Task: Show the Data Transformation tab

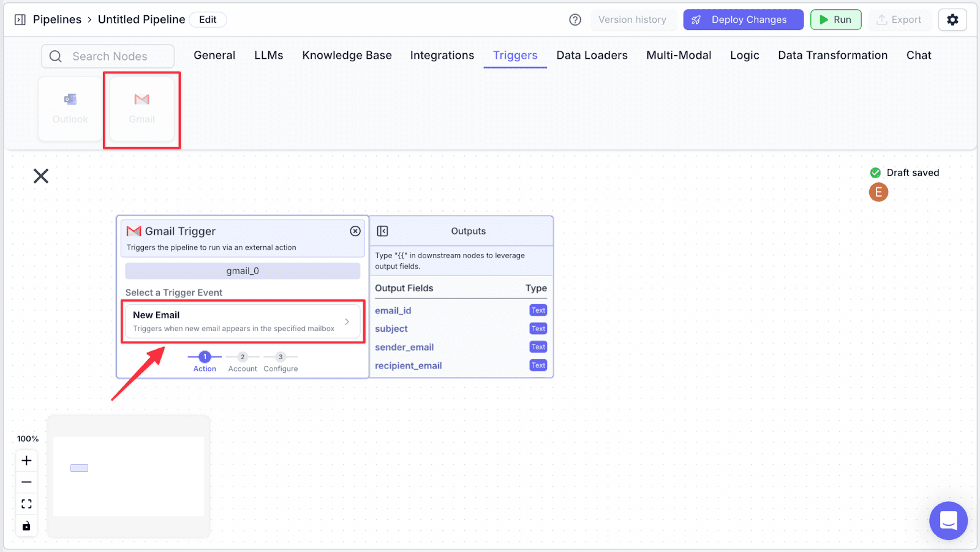Action: [x=832, y=55]
